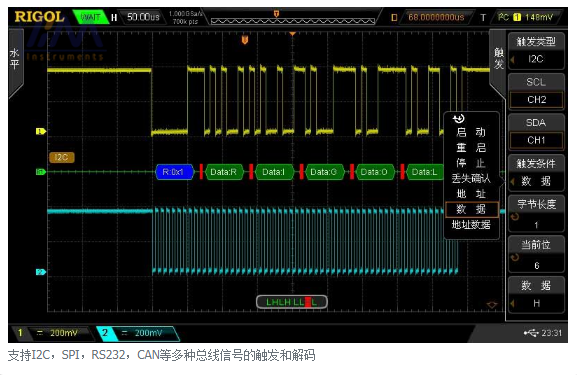The width and height of the screenshot is (577, 375).
Task: Click the rotary knob icon in popup menu
Action: click(x=459, y=119)
